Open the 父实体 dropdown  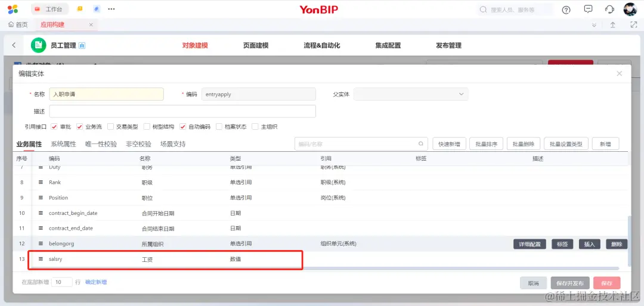point(411,94)
